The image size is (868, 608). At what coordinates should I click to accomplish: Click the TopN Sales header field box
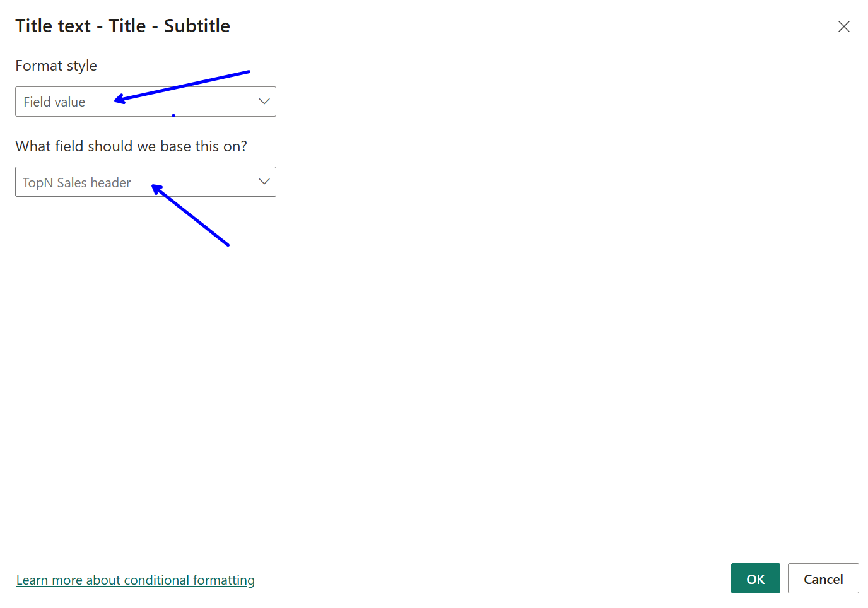pos(145,182)
